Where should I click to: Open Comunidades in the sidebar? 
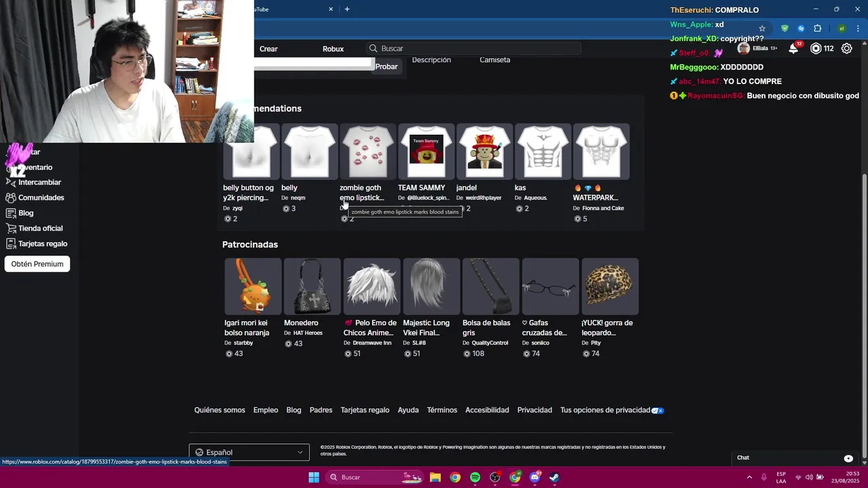[35, 198]
